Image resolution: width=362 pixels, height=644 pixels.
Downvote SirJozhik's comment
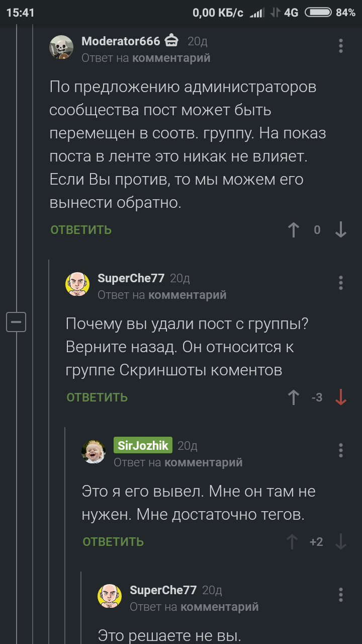point(341,542)
